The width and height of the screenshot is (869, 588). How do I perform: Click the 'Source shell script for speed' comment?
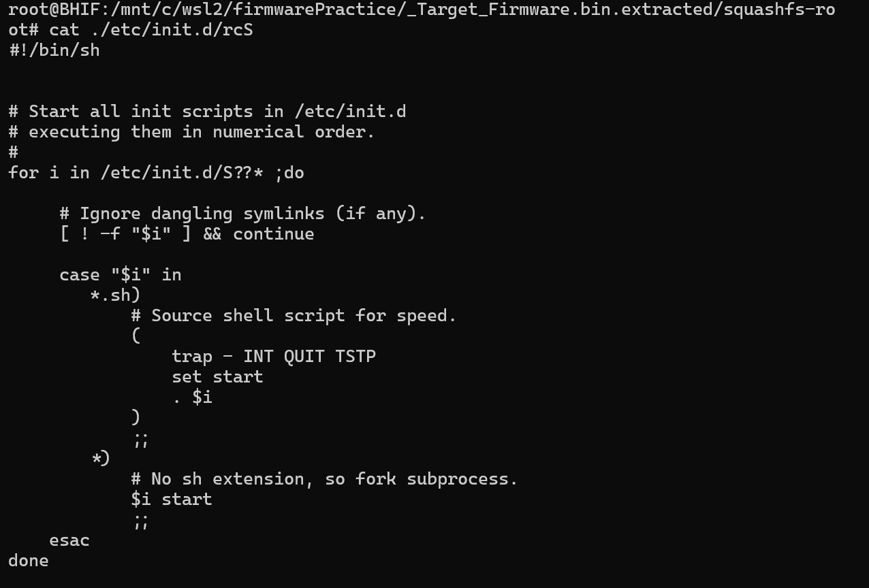coord(294,316)
